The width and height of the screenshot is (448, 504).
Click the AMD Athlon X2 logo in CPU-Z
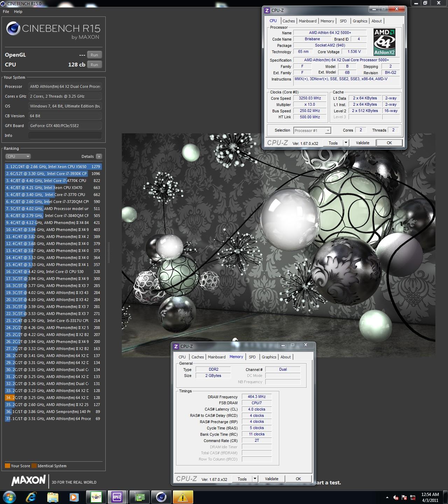[384, 42]
